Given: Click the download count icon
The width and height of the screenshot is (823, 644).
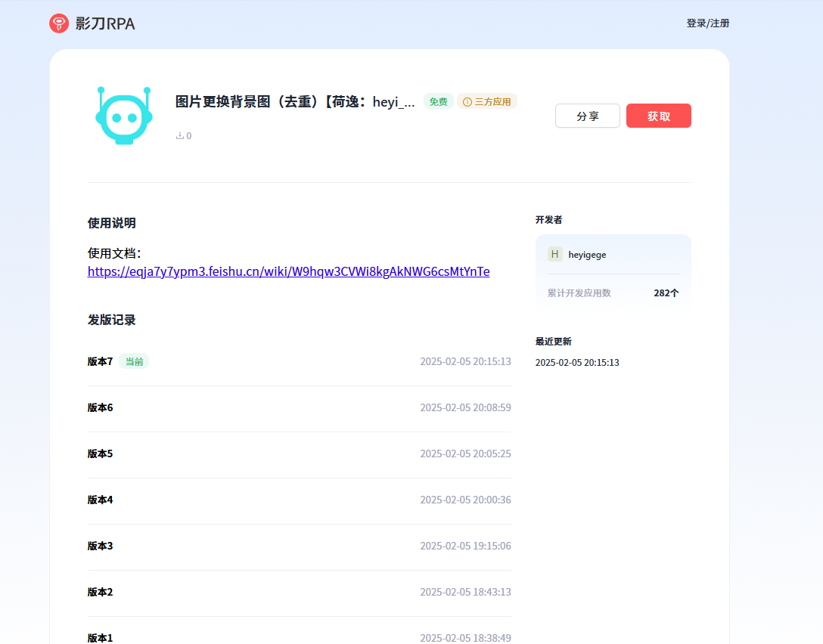Looking at the screenshot, I should click(x=179, y=135).
